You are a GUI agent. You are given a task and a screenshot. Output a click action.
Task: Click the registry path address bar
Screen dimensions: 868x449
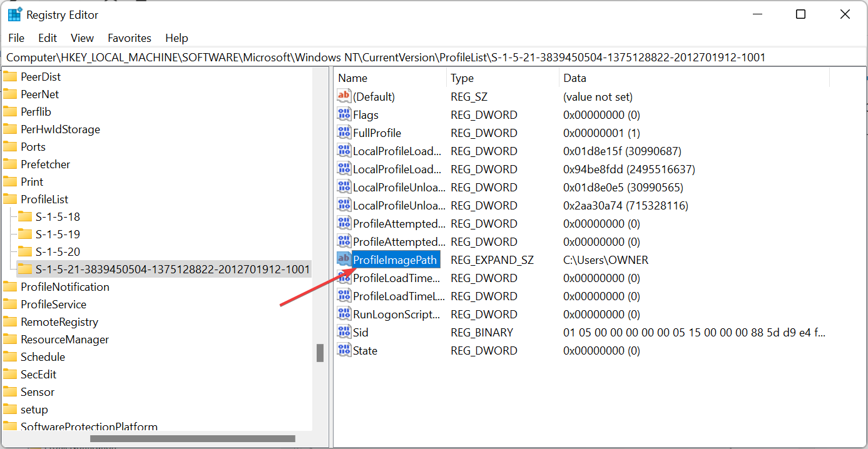click(434, 58)
